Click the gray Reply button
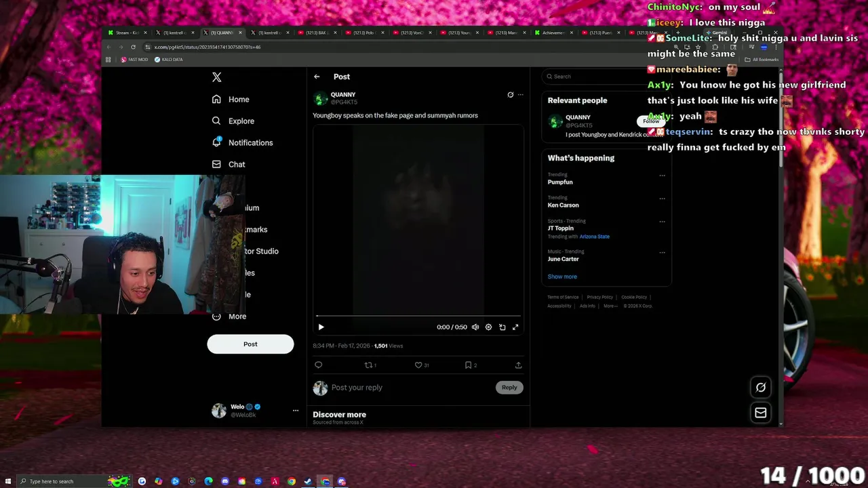Image resolution: width=868 pixels, height=488 pixels. (x=509, y=388)
